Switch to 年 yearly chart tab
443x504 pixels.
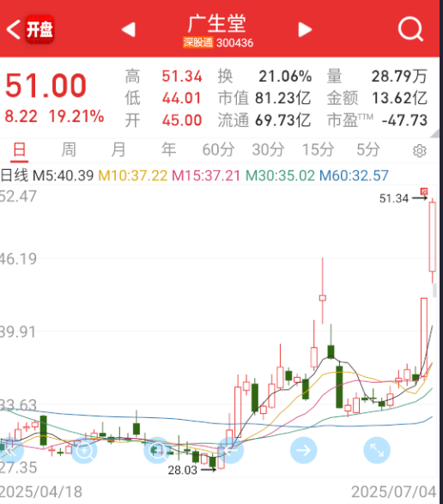tap(168, 149)
